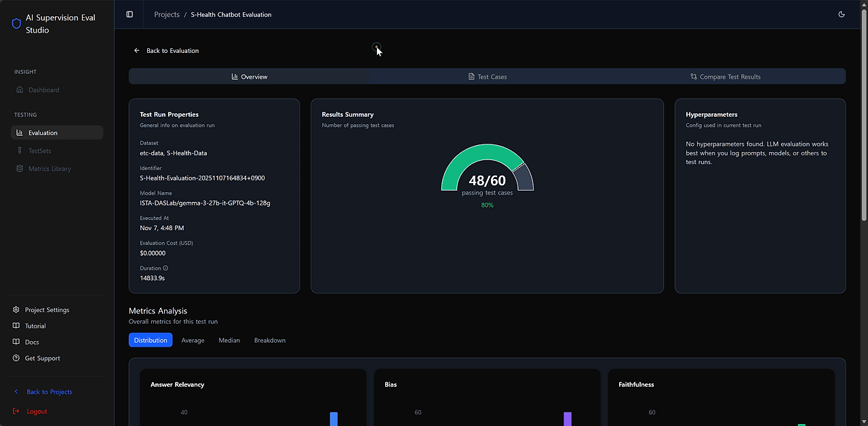The width and height of the screenshot is (868, 426).
Task: Click the blue bar in Answer Relevancy chart
Action: click(334, 419)
